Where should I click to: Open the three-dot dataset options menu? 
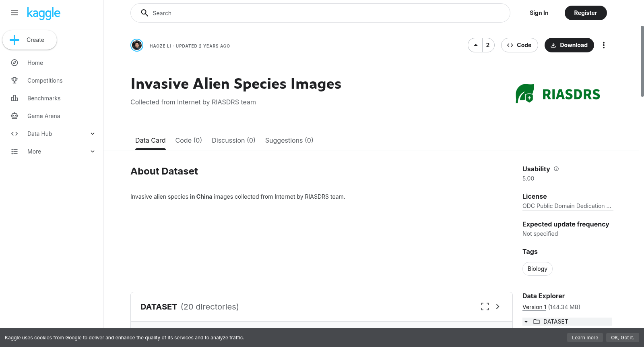point(603,45)
